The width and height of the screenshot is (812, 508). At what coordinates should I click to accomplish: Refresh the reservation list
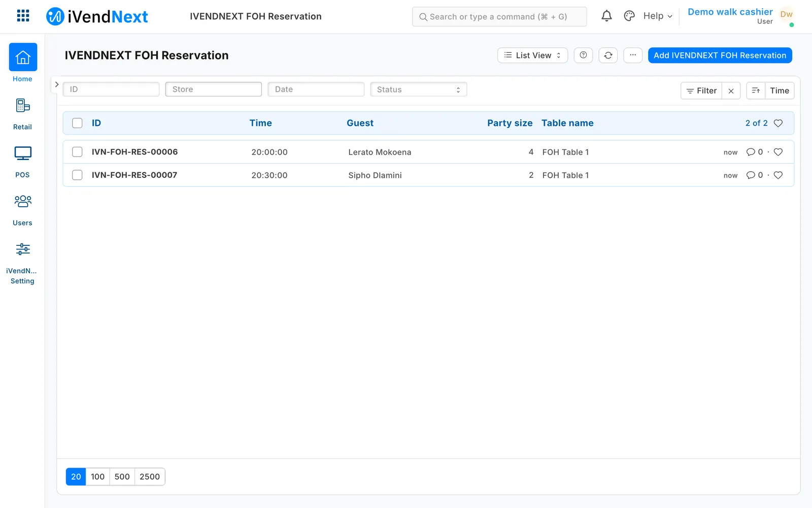pyautogui.click(x=608, y=55)
